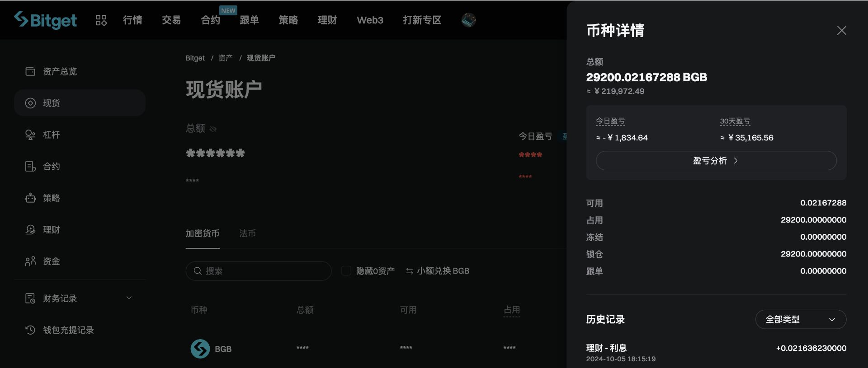Toggle balance visibility eye icon beside 总额
The width and height of the screenshot is (868, 368).
coord(213,129)
